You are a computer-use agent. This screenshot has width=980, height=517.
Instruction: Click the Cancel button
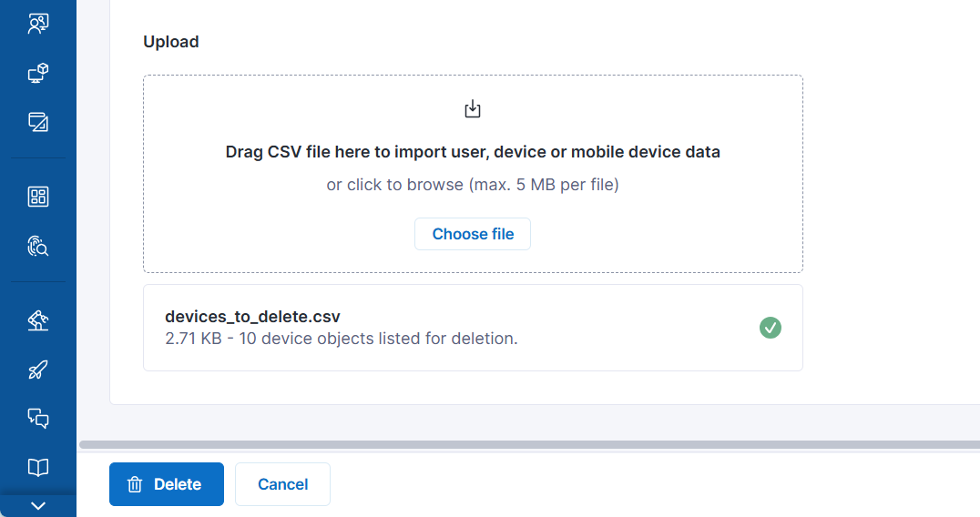282,484
